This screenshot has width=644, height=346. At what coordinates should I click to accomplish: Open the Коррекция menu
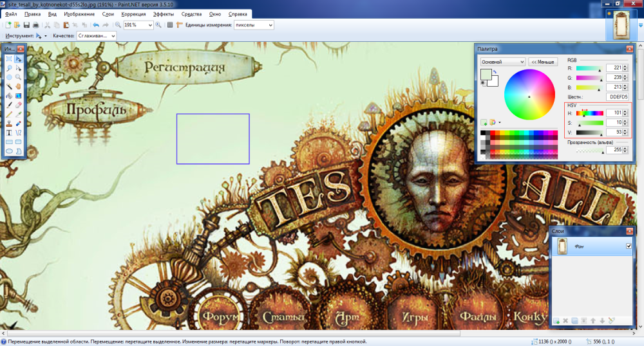coord(133,14)
